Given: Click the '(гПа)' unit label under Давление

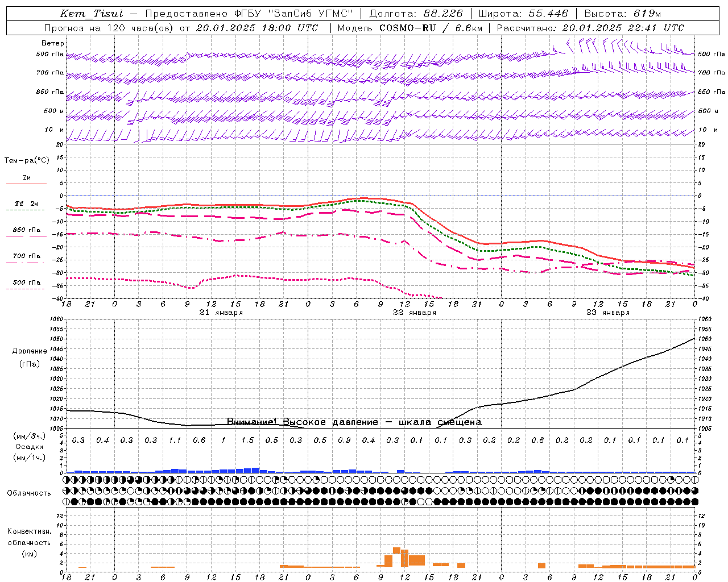Looking at the screenshot, I should click(30, 364).
